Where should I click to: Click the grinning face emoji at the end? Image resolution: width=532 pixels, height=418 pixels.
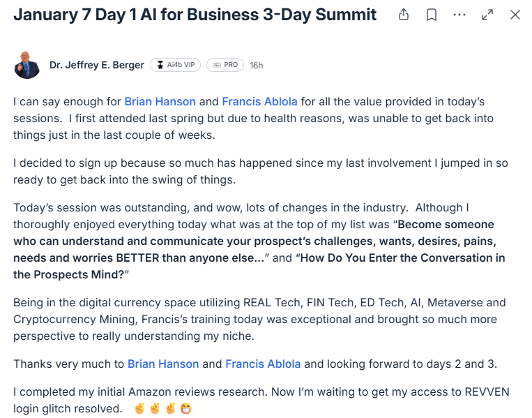point(185,408)
